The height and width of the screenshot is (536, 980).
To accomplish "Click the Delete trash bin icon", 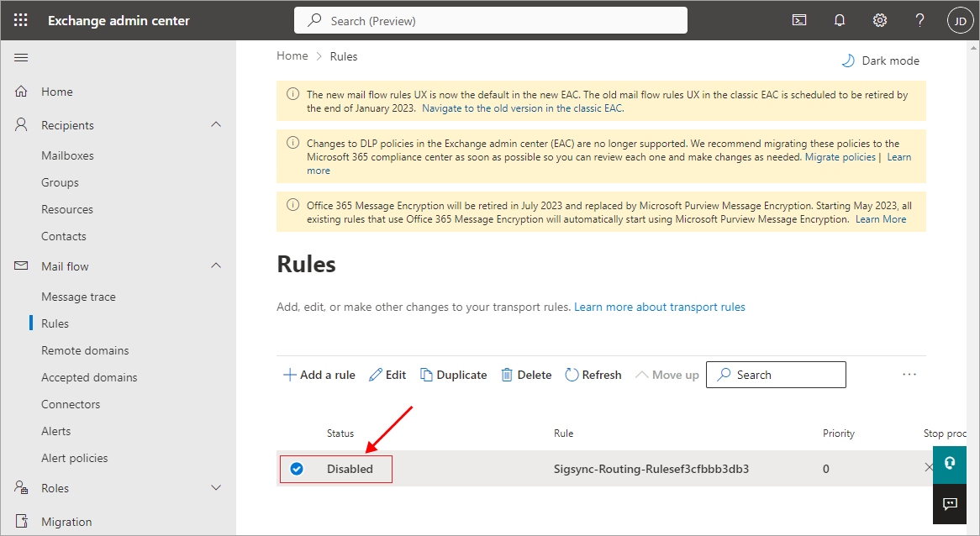I will 507,375.
